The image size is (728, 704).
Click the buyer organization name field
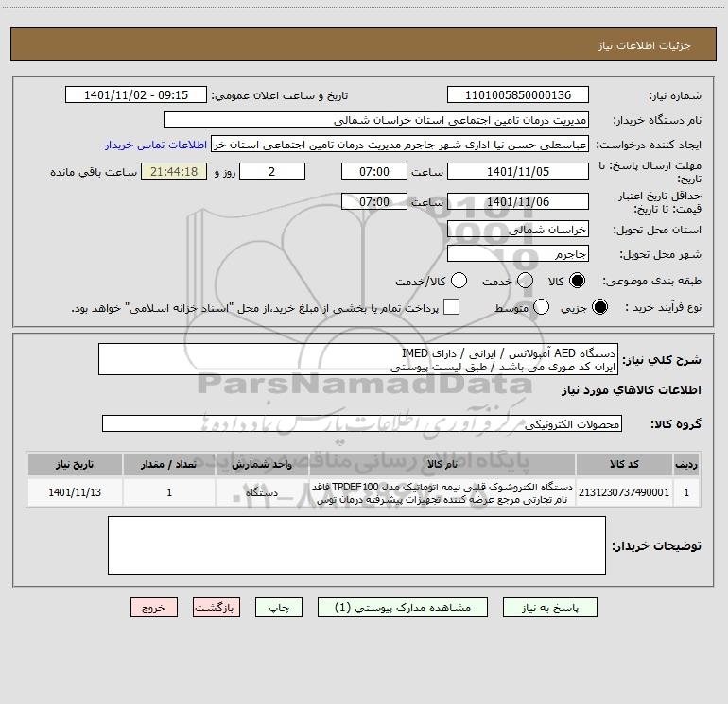376,120
